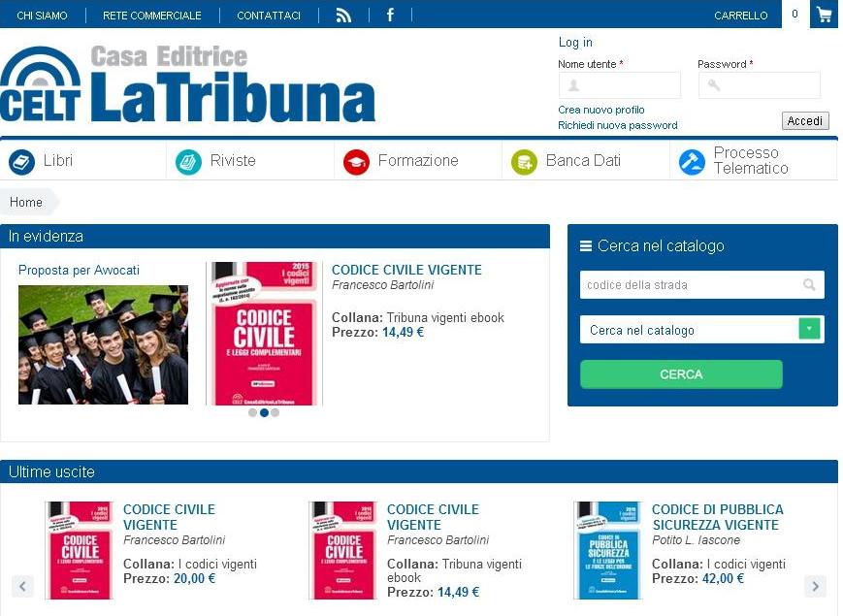Open the graduates photo for Proposta per Avvocati
This screenshot has height=616, width=843.
103,344
